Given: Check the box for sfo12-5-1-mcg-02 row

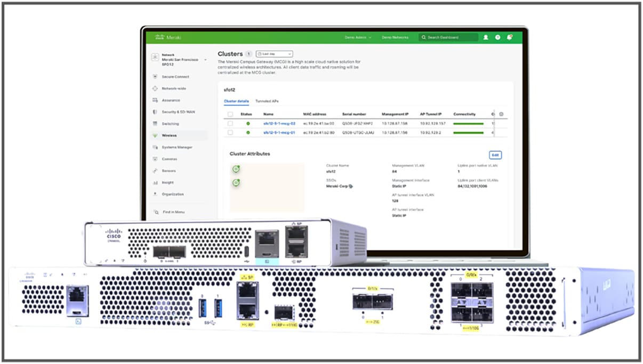Looking at the screenshot, I should pyautogui.click(x=230, y=124).
